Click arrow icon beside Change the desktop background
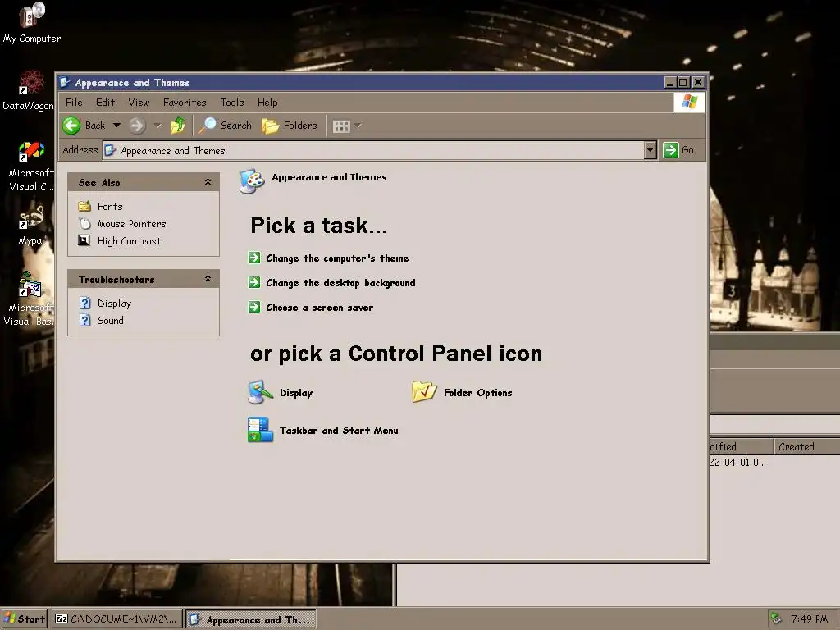The height and width of the screenshot is (630, 840). (x=254, y=282)
